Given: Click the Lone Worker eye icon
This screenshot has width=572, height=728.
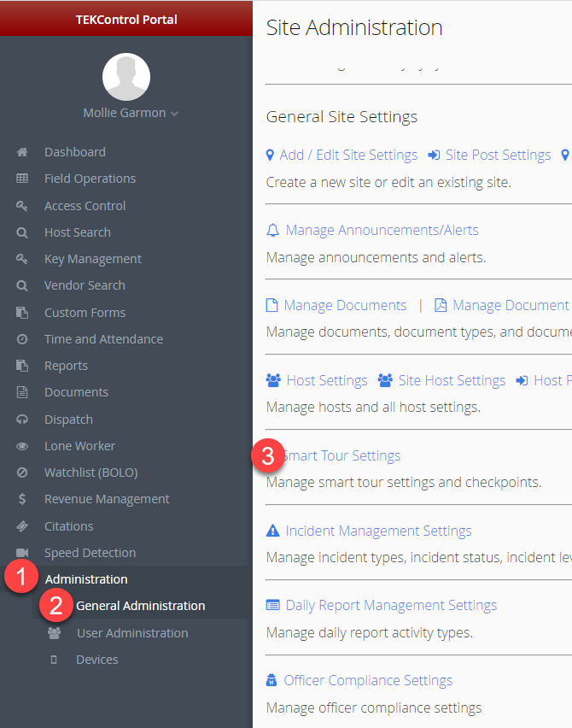Looking at the screenshot, I should (22, 446).
